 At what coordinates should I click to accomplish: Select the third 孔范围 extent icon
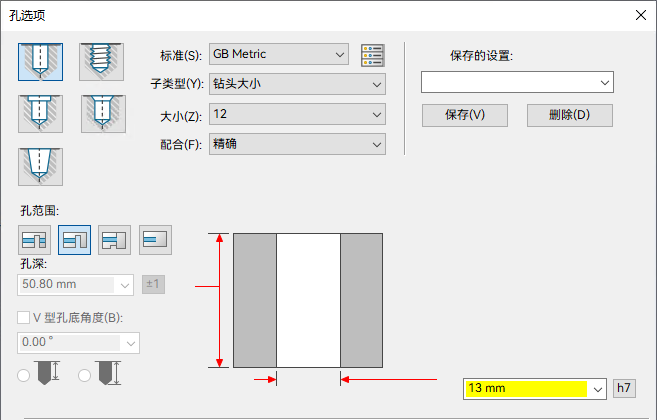[x=114, y=240]
